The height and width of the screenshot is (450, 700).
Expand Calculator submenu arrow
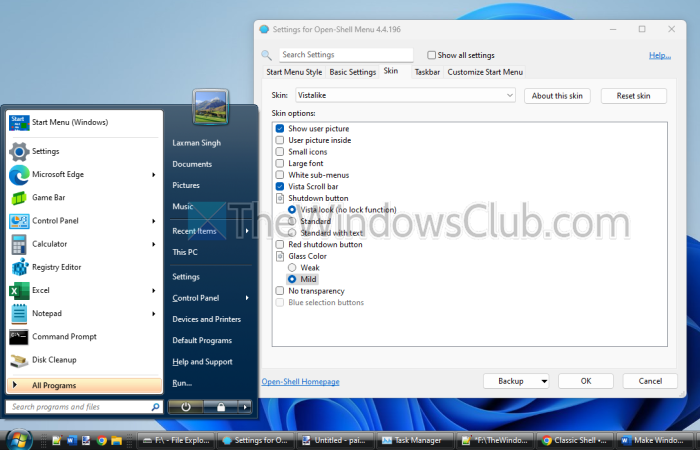[x=154, y=244]
